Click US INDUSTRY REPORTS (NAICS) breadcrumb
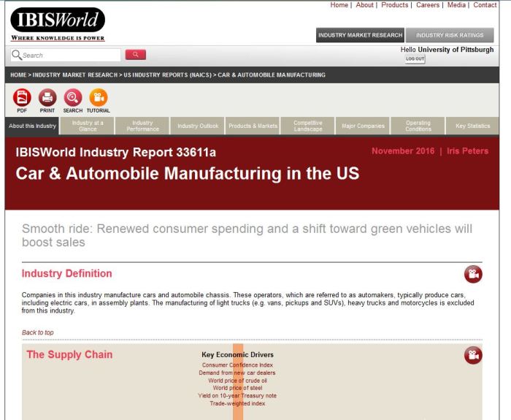 pyautogui.click(x=167, y=75)
